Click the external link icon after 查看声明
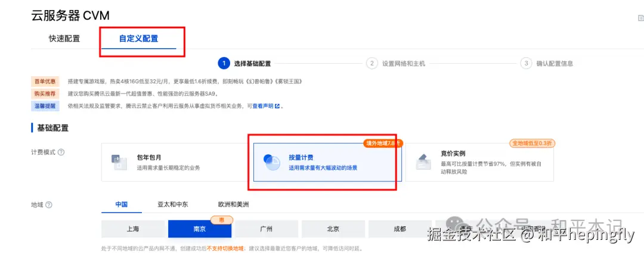Image resolution: width=644 pixels, height=253 pixels. (x=277, y=106)
